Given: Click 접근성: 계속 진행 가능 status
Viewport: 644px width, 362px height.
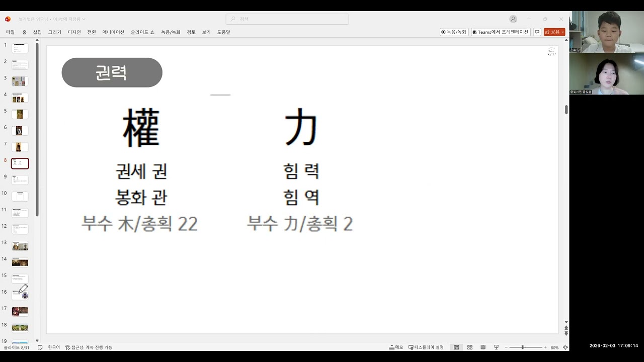Looking at the screenshot, I should [89, 347].
